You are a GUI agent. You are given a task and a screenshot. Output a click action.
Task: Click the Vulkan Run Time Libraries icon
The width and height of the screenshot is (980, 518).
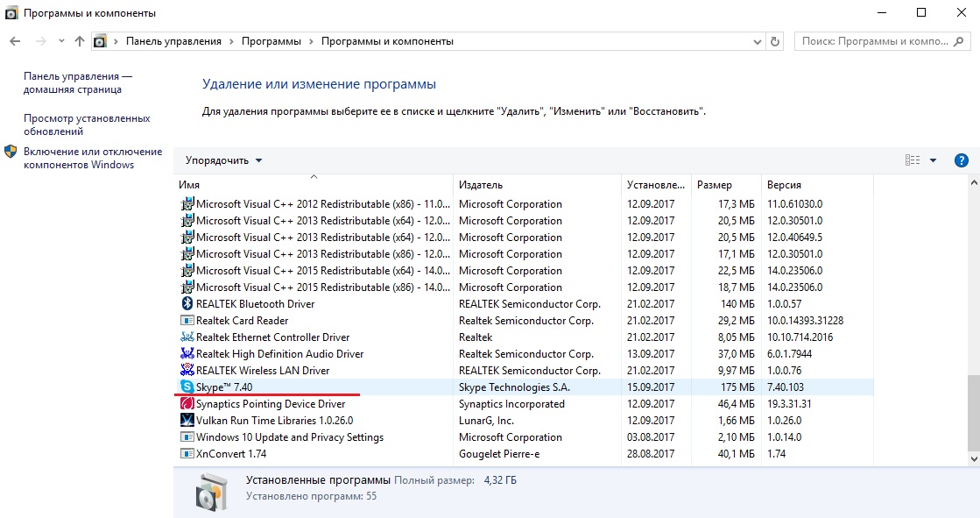click(x=187, y=421)
